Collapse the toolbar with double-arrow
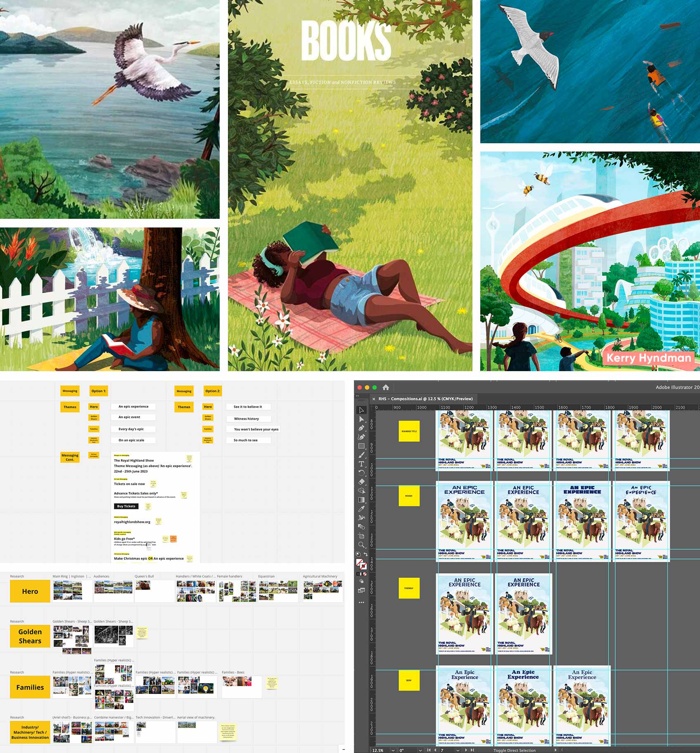This screenshot has width=700, height=753. 358,396
